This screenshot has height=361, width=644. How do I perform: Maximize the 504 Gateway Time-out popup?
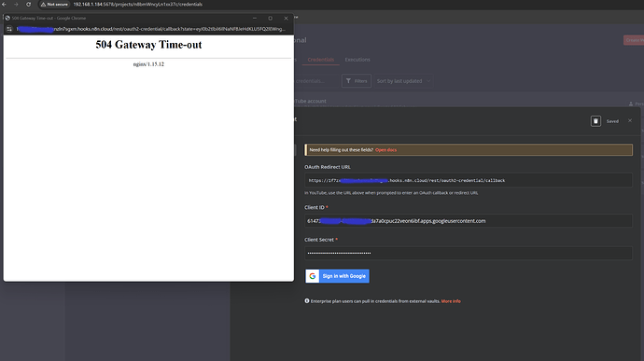point(271,18)
